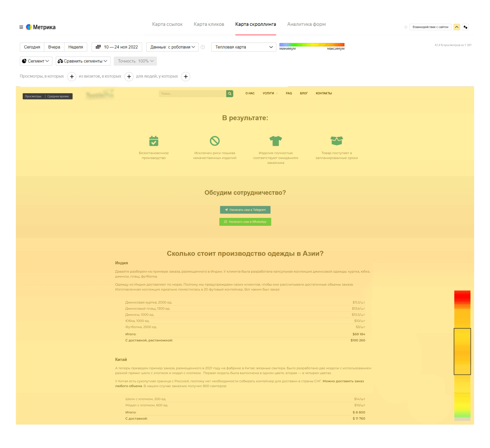
Task: Collapse panel with the yellow chevron-up button
Action: tap(456, 27)
